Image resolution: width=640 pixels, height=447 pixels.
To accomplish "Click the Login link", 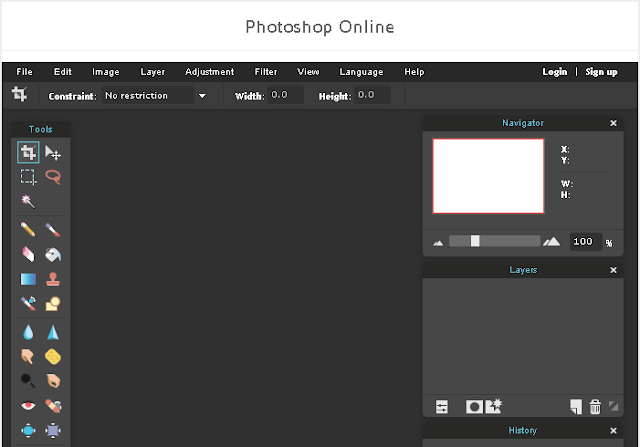I will point(554,72).
